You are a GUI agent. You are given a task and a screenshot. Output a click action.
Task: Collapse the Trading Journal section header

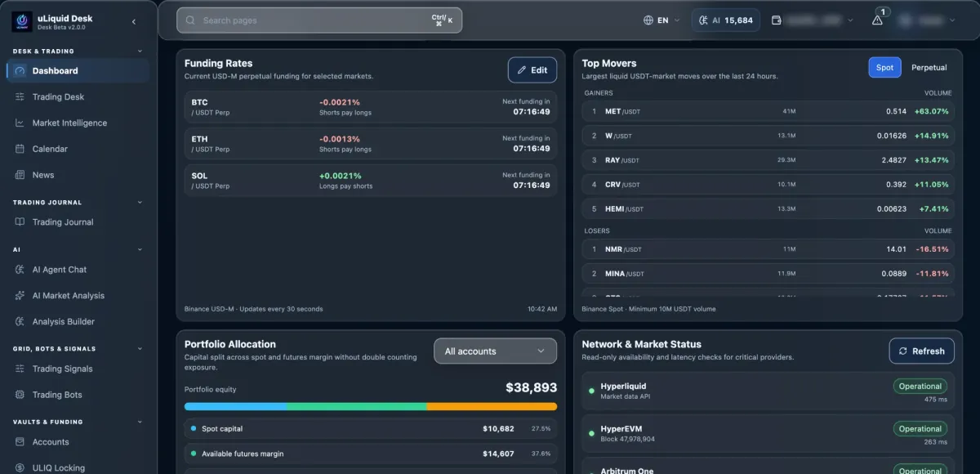(x=140, y=203)
